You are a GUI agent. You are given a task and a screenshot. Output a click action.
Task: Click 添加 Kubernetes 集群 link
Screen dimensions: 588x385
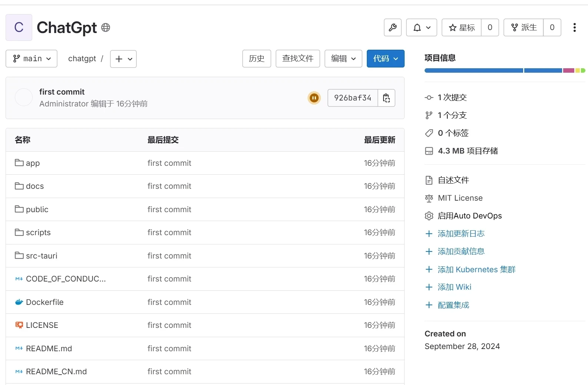[x=476, y=270]
